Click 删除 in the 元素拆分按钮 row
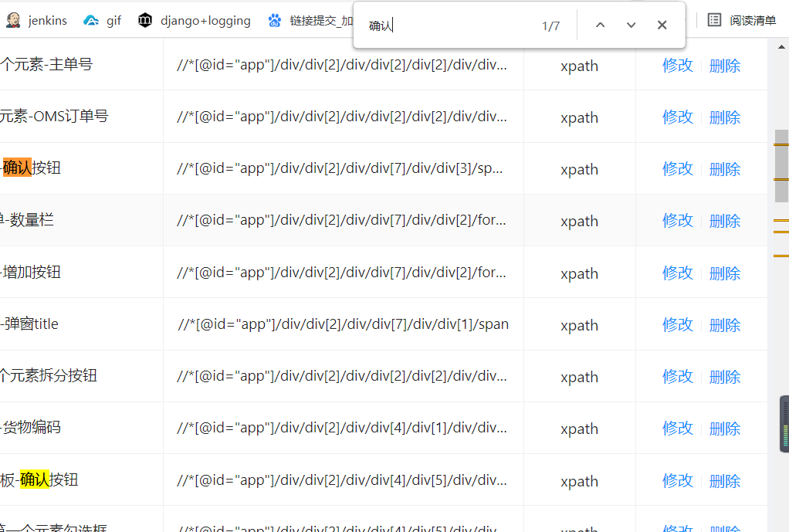 (x=725, y=378)
